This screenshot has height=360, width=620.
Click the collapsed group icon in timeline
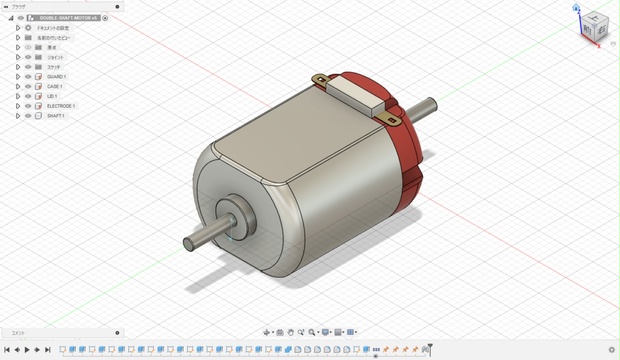376,350
